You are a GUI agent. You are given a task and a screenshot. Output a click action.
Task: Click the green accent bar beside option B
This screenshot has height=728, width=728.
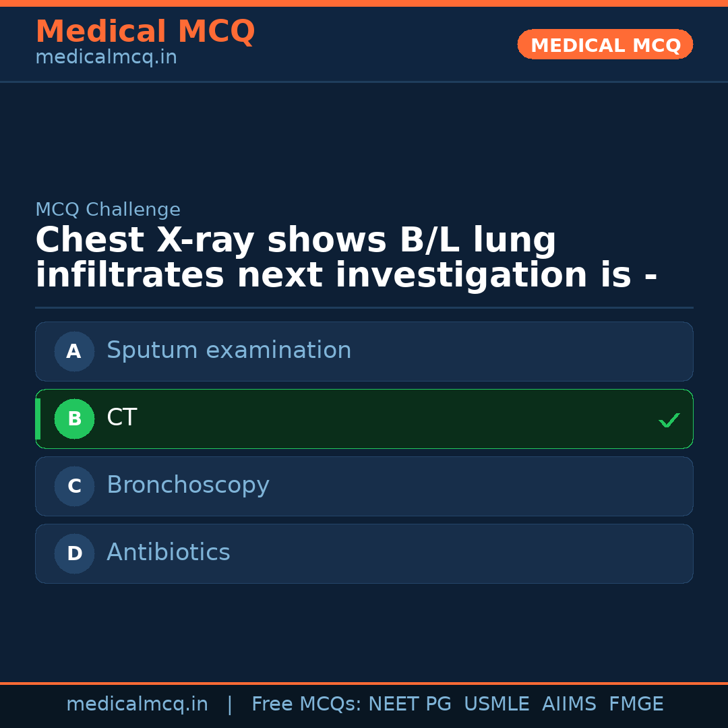(x=38, y=419)
